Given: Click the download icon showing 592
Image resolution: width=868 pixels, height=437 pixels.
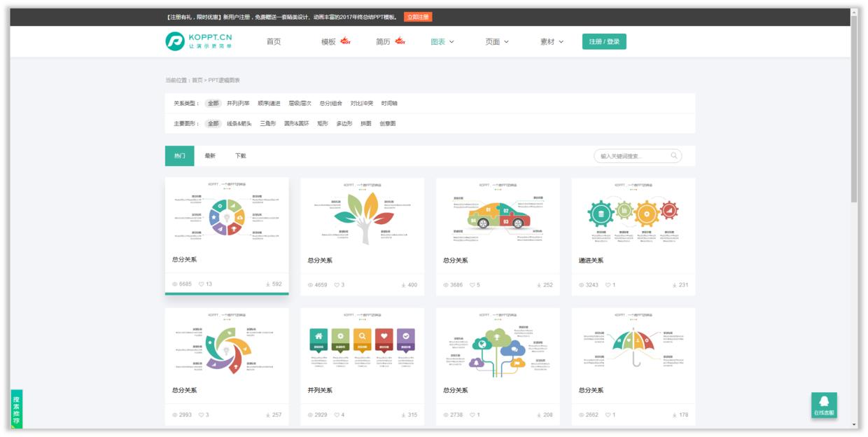Looking at the screenshot, I should (267, 284).
